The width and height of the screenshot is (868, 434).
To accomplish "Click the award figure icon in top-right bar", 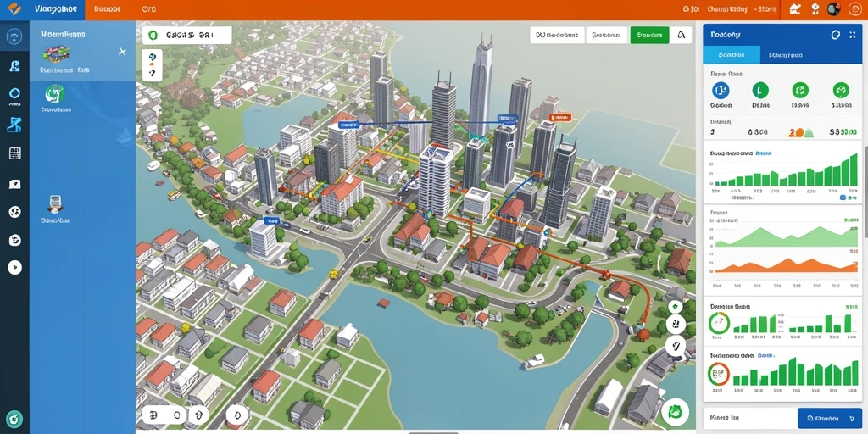I will 815,8.
